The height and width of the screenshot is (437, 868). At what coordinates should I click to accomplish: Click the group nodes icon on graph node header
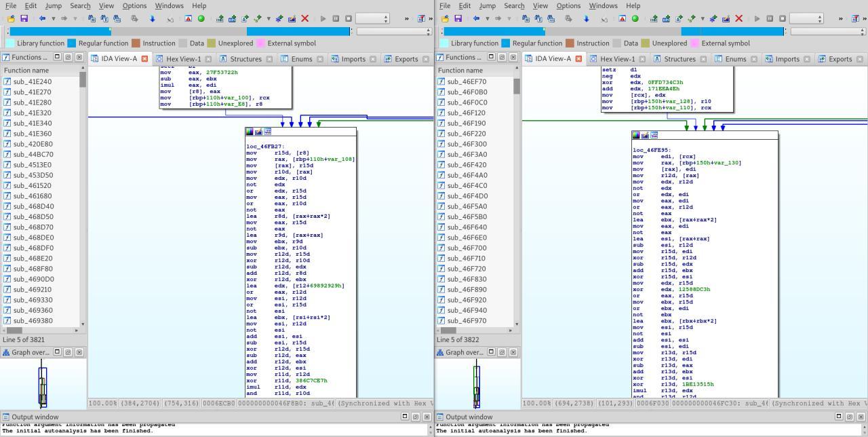(267, 131)
